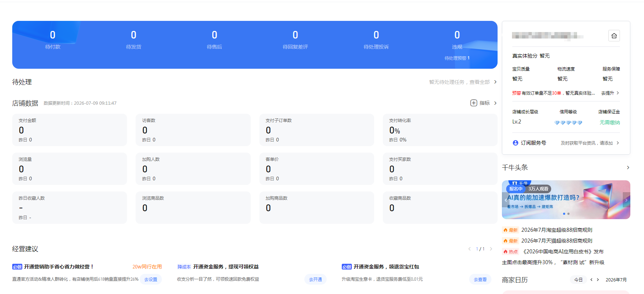The width and height of the screenshot is (644, 294).
Task: Open the 支付金额 data card
Action: point(69,130)
